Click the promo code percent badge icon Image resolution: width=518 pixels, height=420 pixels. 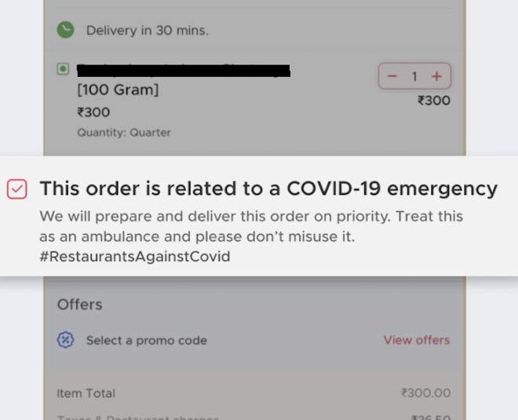tap(65, 340)
